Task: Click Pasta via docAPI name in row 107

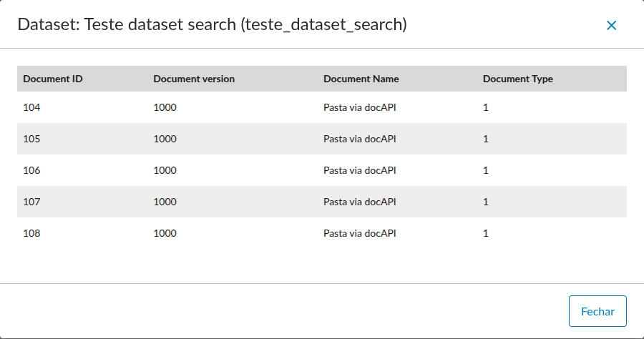Action: tap(360, 202)
